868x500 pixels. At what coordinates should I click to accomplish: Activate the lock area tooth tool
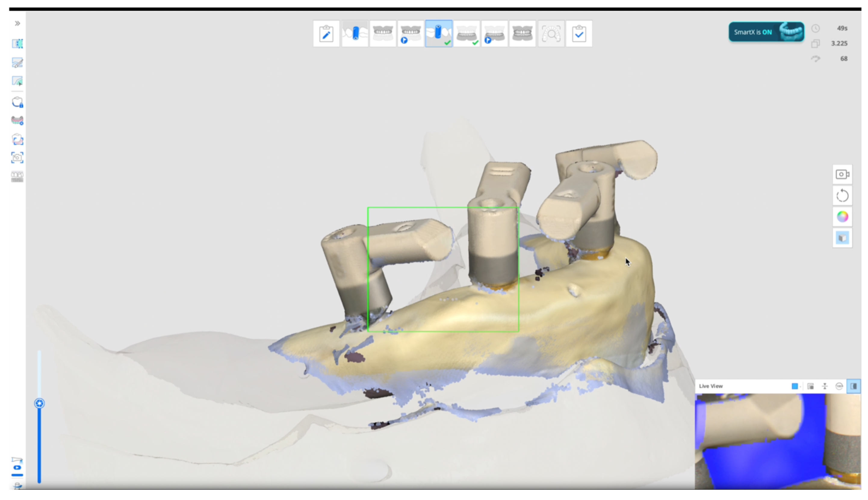point(17,102)
